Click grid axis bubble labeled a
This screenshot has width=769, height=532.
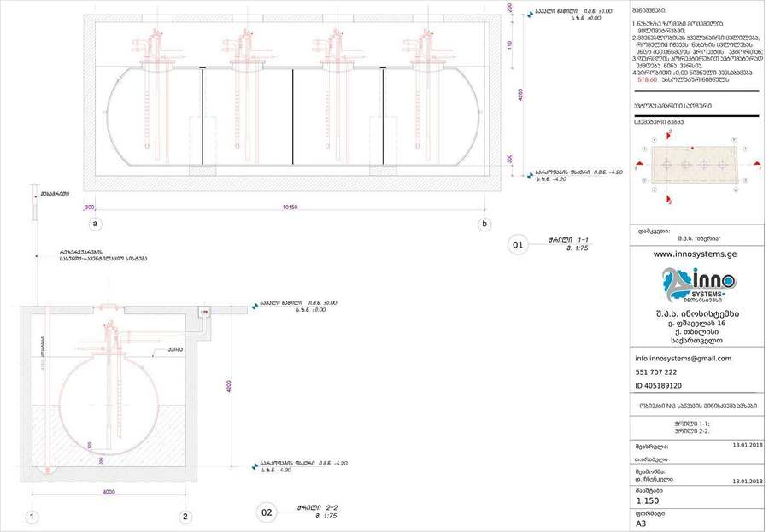tap(95, 224)
